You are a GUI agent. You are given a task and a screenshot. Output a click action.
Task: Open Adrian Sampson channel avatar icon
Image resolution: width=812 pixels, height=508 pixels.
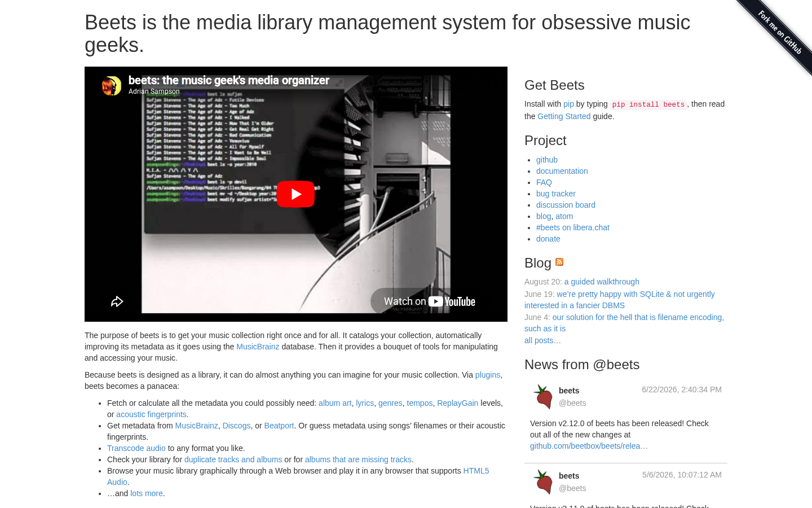click(112, 86)
